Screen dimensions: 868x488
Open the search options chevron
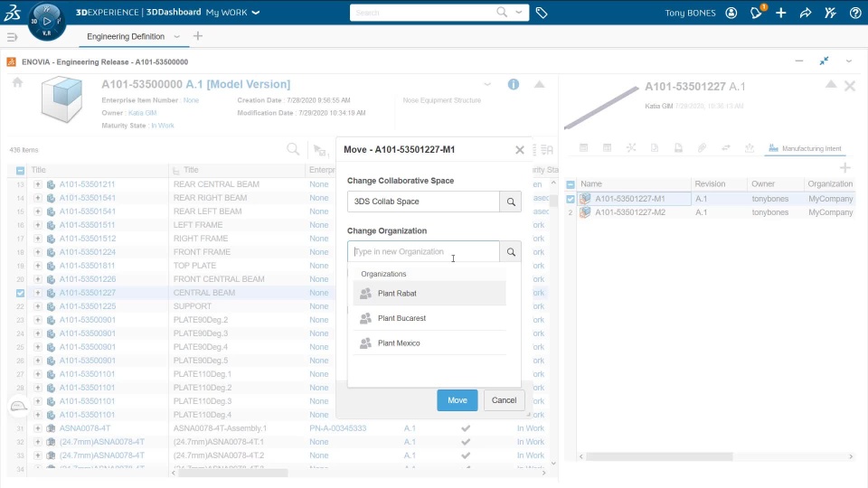pyautogui.click(x=519, y=12)
